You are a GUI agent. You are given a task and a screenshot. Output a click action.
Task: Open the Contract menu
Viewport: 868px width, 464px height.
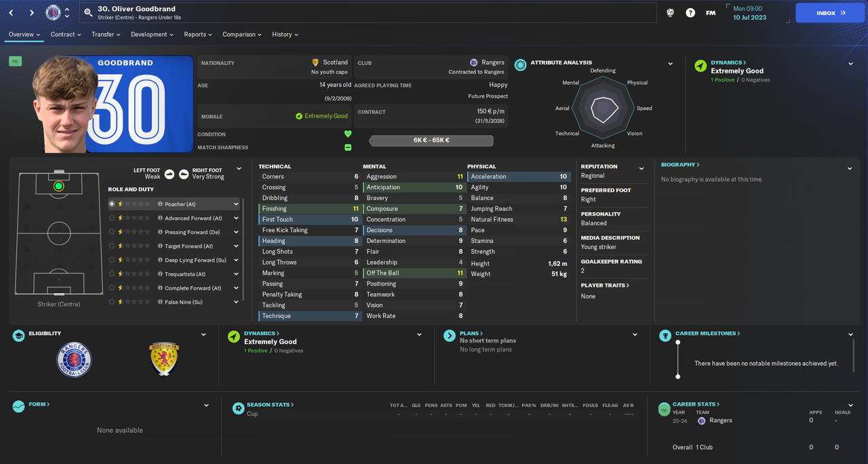click(66, 35)
